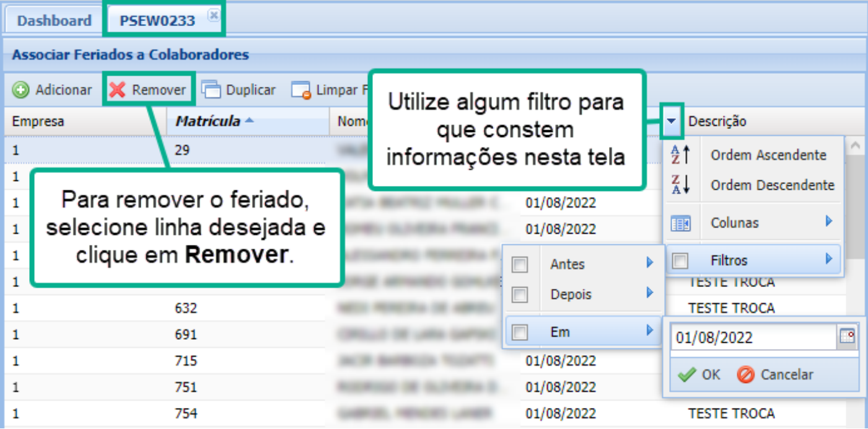Image resolution: width=868 pixels, height=429 pixels.
Task: Sort by Ordem Descendente Z-A icon
Action: (x=681, y=185)
